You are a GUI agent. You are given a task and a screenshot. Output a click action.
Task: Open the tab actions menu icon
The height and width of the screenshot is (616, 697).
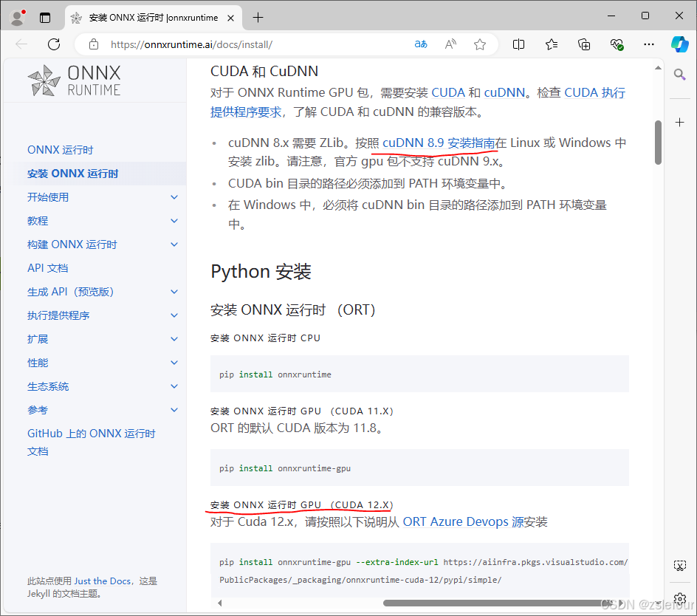coord(45,18)
